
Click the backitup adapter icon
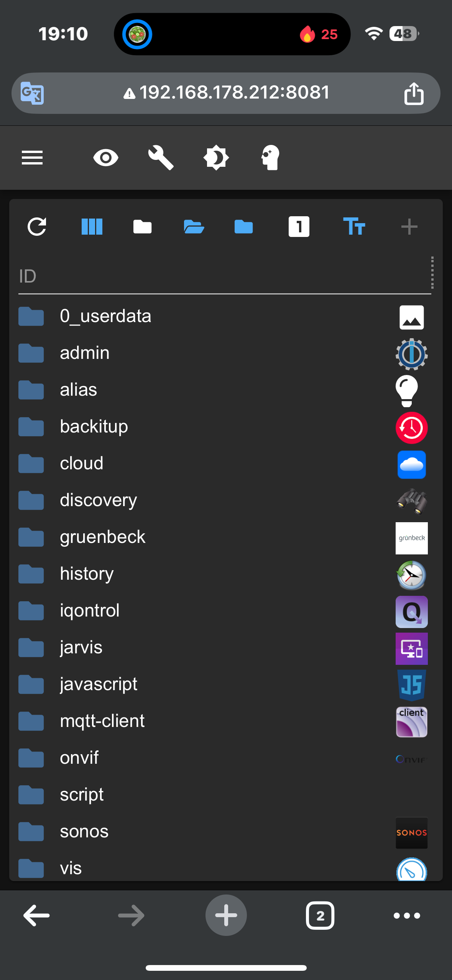[x=411, y=428]
